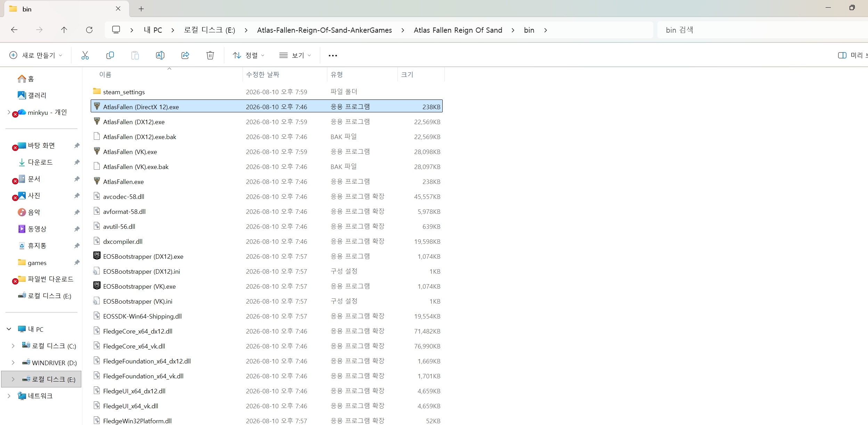This screenshot has width=868, height=425.
Task: Click the avcodec-58.dll file icon
Action: pyautogui.click(x=97, y=196)
